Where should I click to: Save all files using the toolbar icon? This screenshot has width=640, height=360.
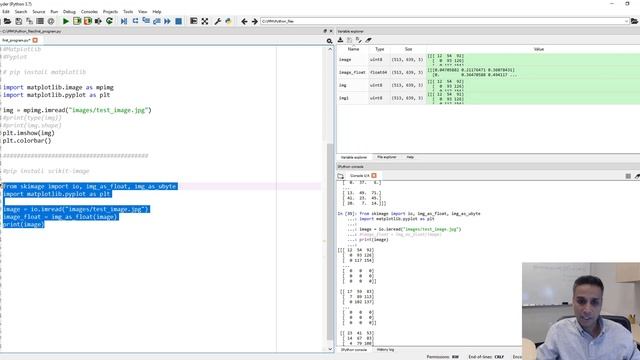point(29,21)
